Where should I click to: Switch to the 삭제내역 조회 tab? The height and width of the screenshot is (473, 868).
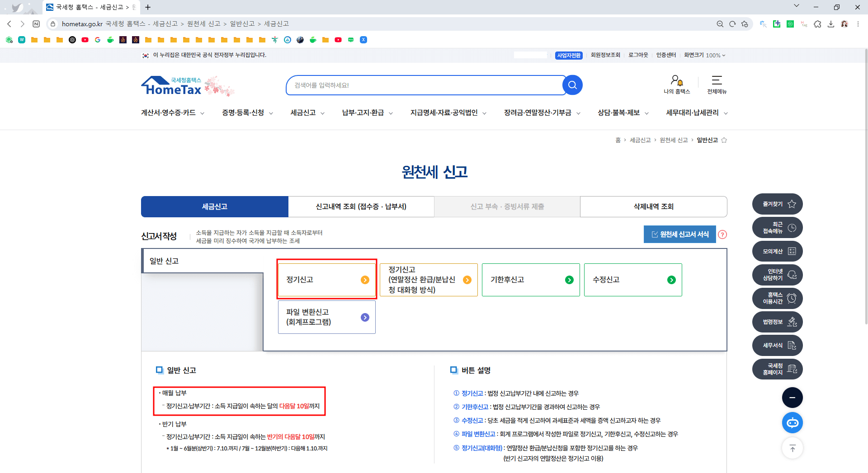point(653,206)
